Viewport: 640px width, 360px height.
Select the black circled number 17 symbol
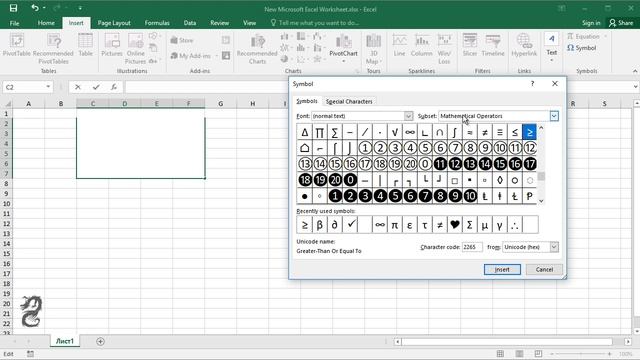pyautogui.click(x=529, y=164)
